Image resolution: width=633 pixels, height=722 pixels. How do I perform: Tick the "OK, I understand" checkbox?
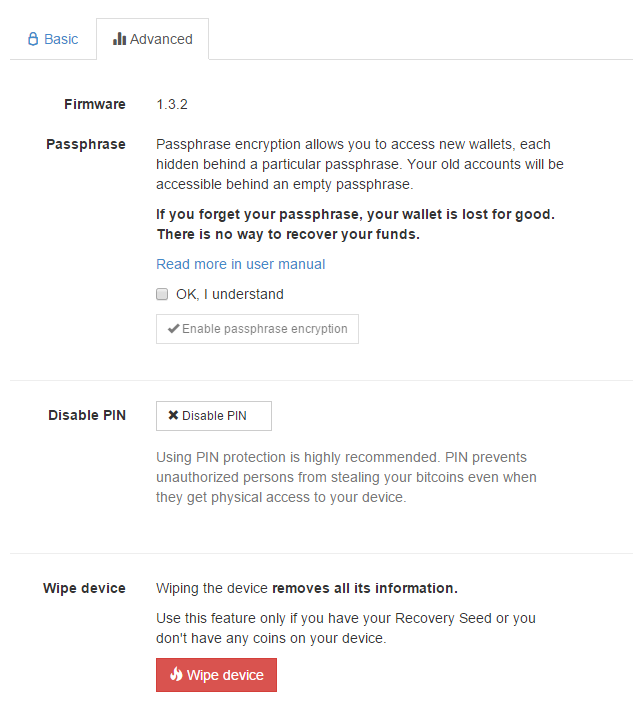pyautogui.click(x=162, y=294)
